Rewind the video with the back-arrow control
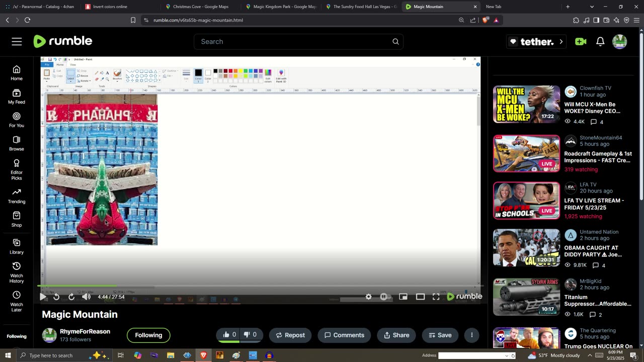This screenshot has height=362, width=644. pos(56,297)
